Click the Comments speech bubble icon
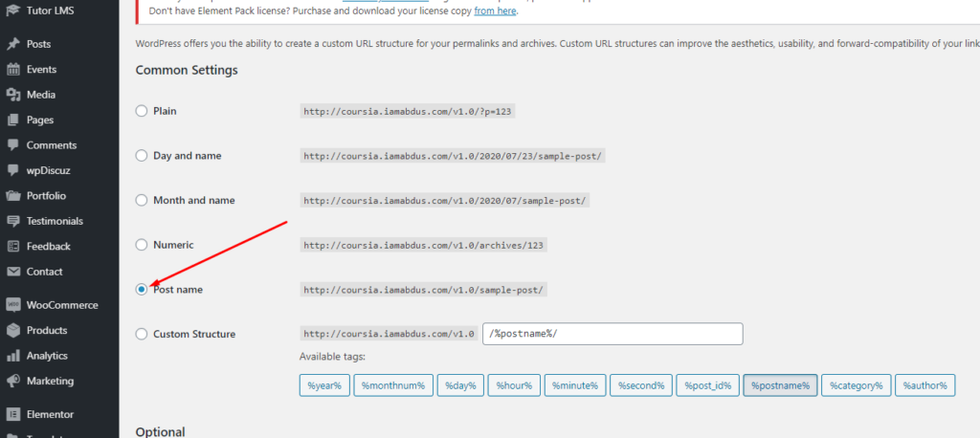Screen dimensions: 980x438 12,145
